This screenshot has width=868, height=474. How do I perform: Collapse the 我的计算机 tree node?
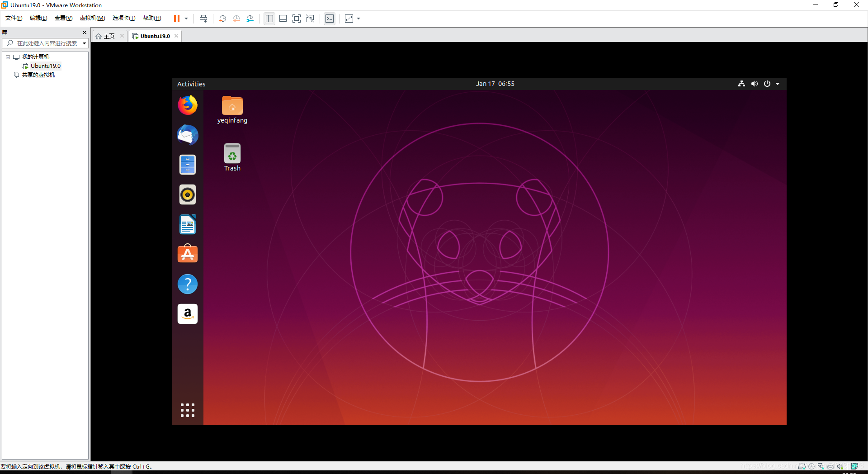pyautogui.click(x=8, y=57)
